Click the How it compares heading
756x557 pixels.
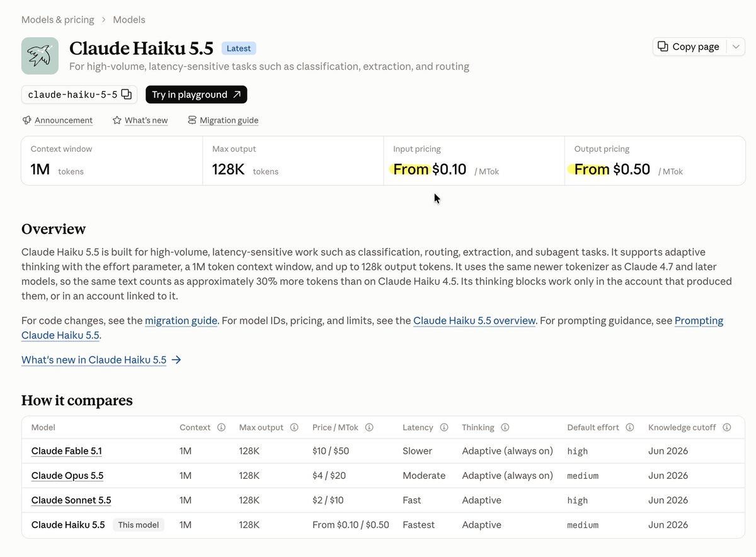[x=77, y=401]
